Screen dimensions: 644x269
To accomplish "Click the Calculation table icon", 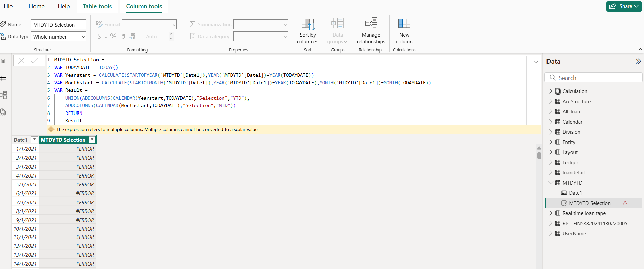I will click(558, 91).
